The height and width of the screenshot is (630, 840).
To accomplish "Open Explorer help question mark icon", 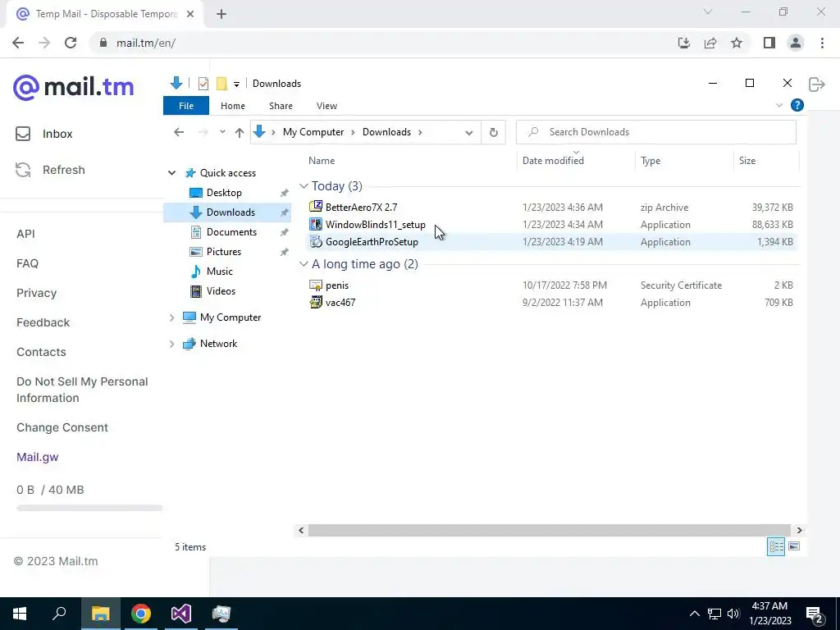I will 797,106.
